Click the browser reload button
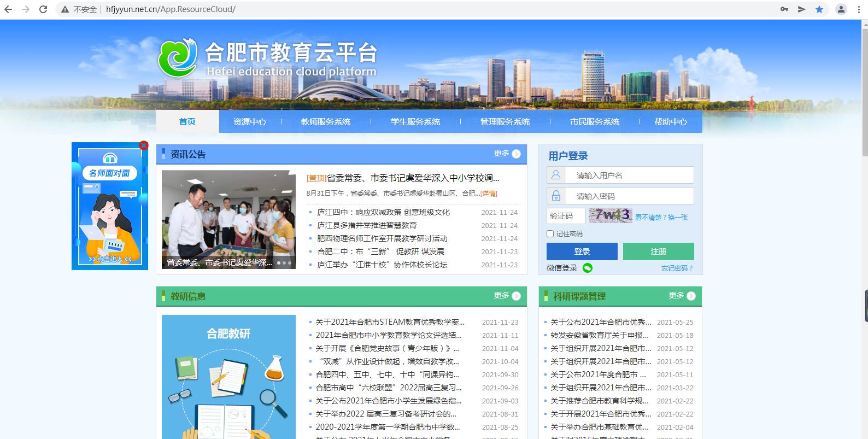The height and width of the screenshot is (439, 868). tap(43, 9)
